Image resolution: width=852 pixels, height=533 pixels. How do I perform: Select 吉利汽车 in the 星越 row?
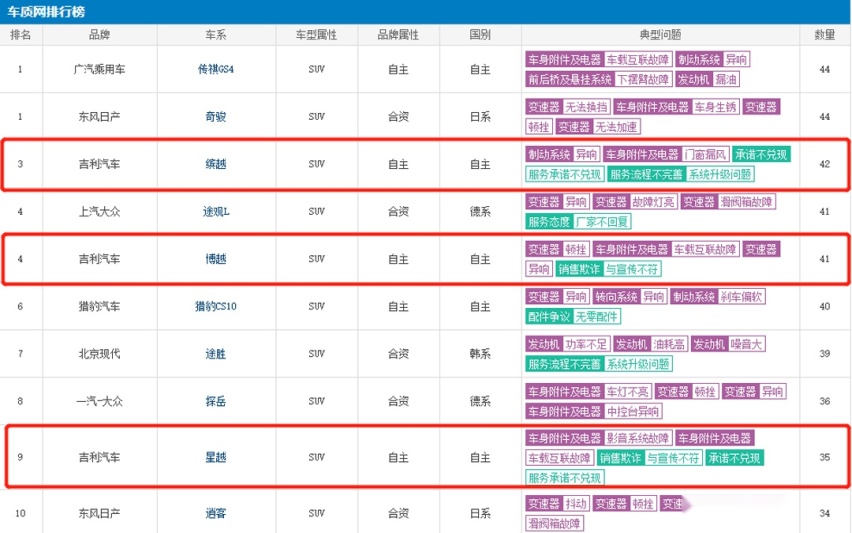click(99, 457)
